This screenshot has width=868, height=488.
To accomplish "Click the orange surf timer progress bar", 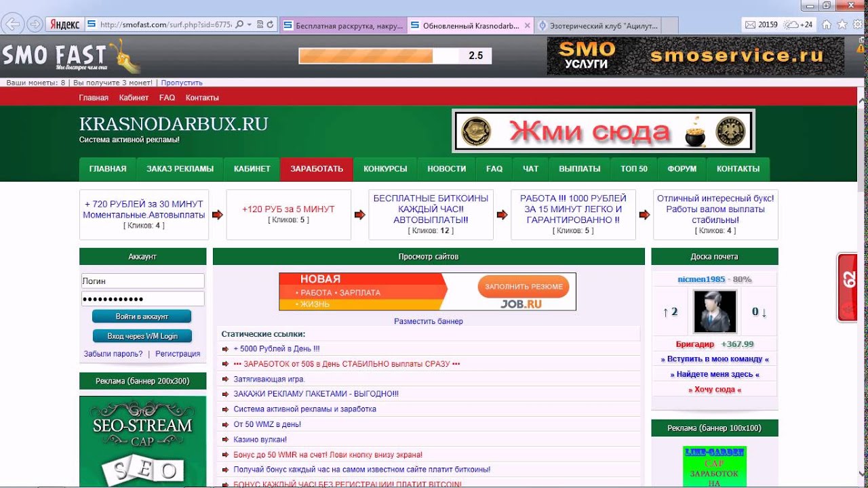I will coord(380,56).
